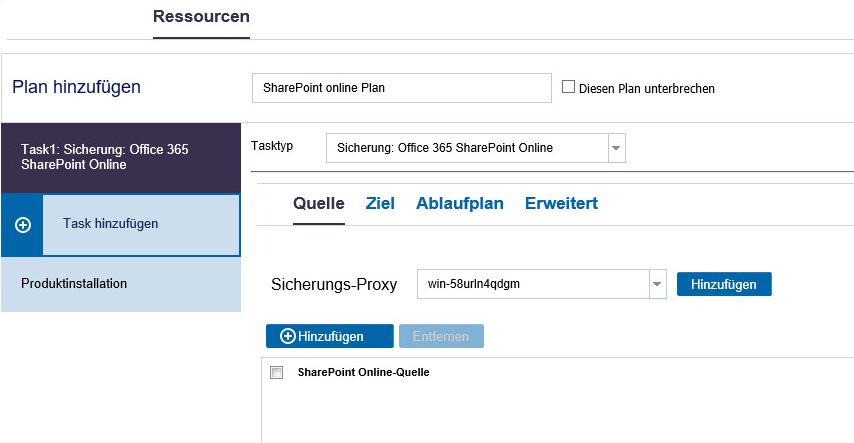Viewport: 854px width, 443px height.
Task: Click Hinzufügen button next to Sicherungs-Proxy
Action: coord(724,284)
